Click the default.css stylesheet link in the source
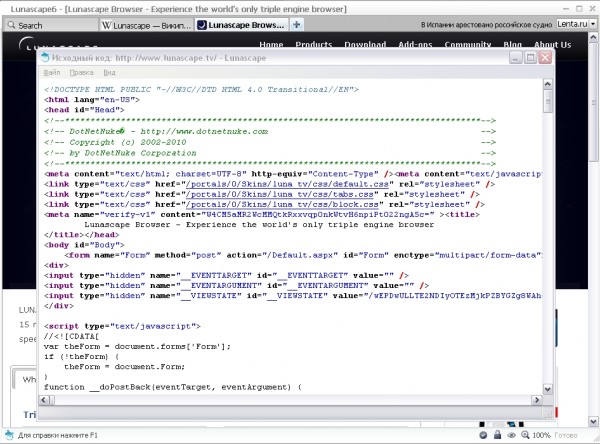The height and width of the screenshot is (444, 600). [x=287, y=184]
